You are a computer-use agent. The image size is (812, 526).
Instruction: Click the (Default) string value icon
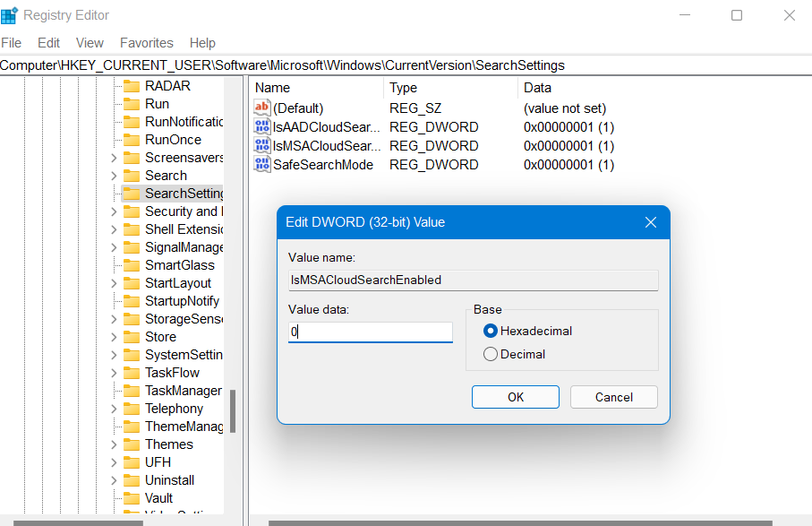coord(262,108)
